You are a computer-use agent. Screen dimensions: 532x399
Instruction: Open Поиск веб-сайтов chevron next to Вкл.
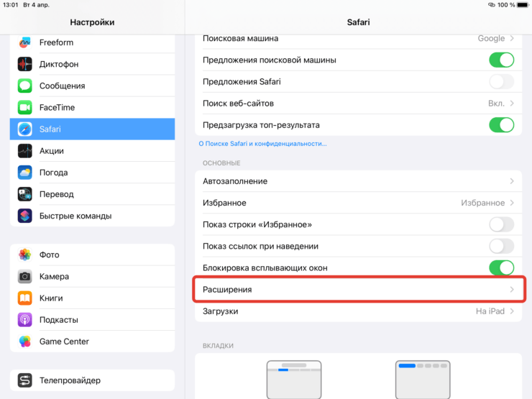coord(512,104)
